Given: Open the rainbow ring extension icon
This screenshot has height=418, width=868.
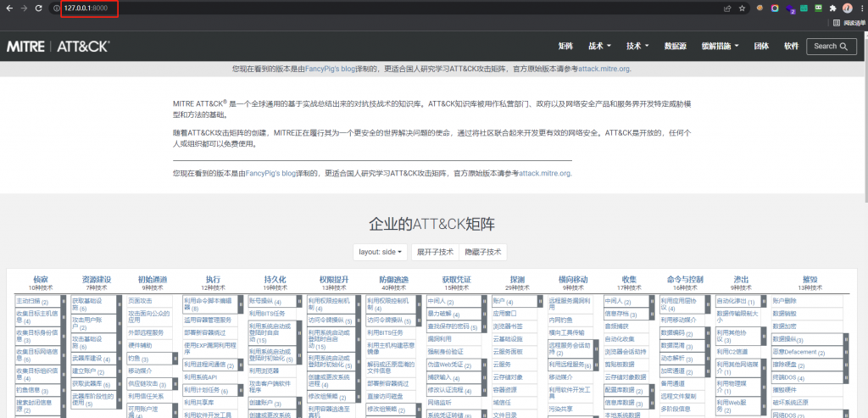Looking at the screenshot, I should pos(775,8).
